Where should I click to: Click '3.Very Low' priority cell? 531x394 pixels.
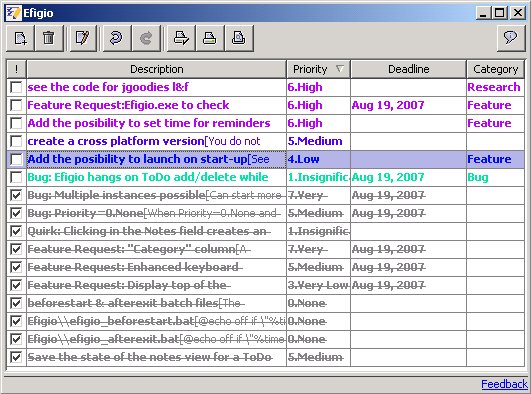pos(318,285)
